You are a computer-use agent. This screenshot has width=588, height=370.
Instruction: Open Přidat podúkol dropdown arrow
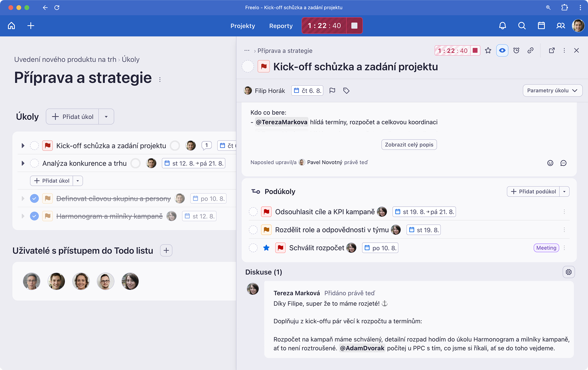(x=564, y=191)
